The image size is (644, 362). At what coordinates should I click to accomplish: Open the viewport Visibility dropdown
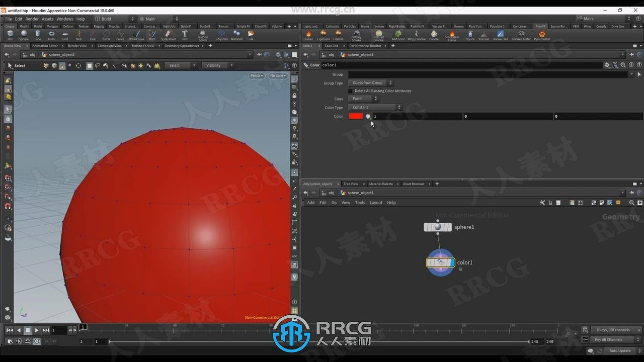tap(218, 65)
